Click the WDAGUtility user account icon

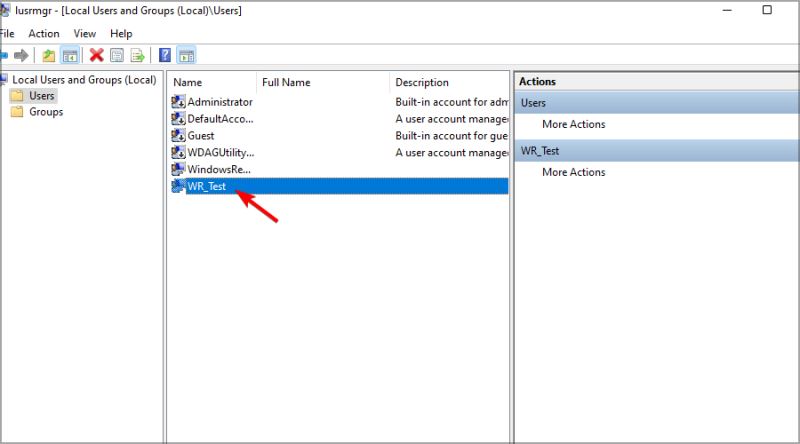(178, 152)
